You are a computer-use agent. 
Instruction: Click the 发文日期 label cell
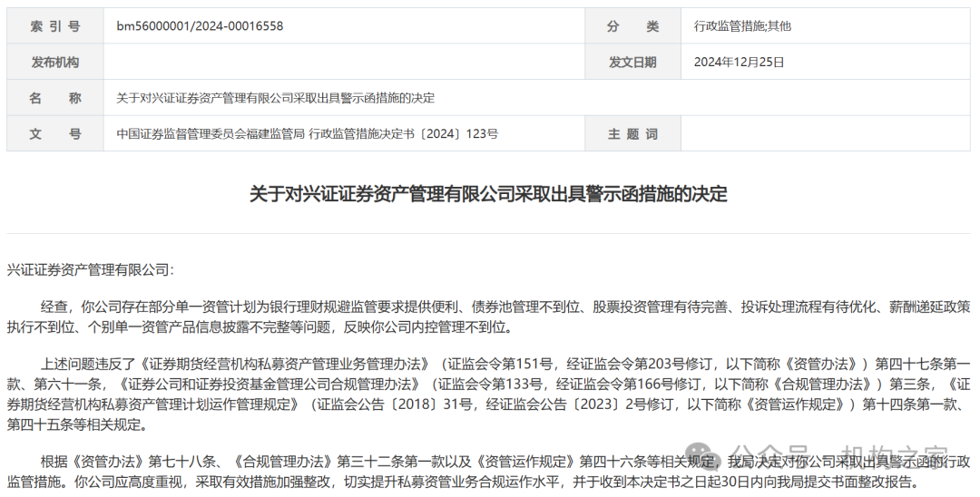click(x=632, y=62)
